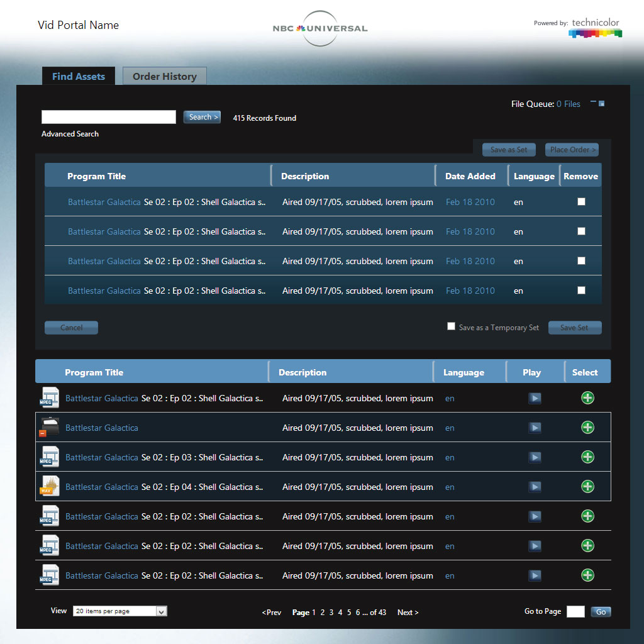Click the Search button
The height and width of the screenshot is (644, 644).
[202, 117]
